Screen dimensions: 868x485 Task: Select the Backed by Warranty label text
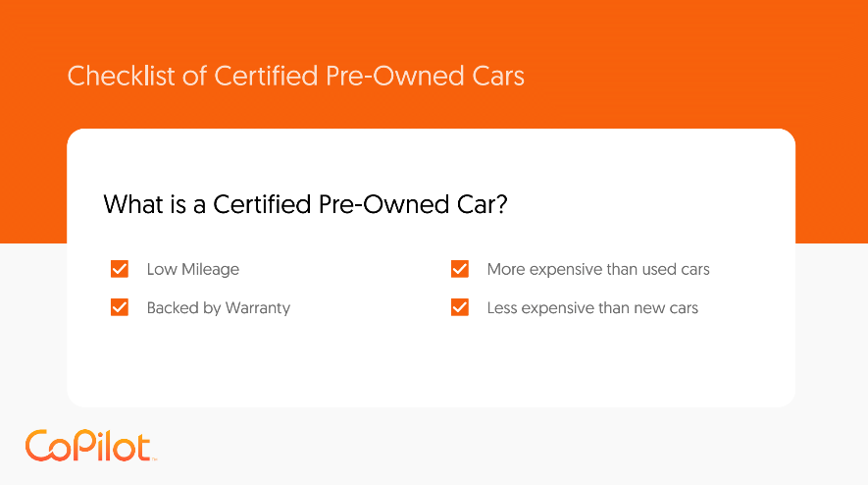(x=218, y=307)
